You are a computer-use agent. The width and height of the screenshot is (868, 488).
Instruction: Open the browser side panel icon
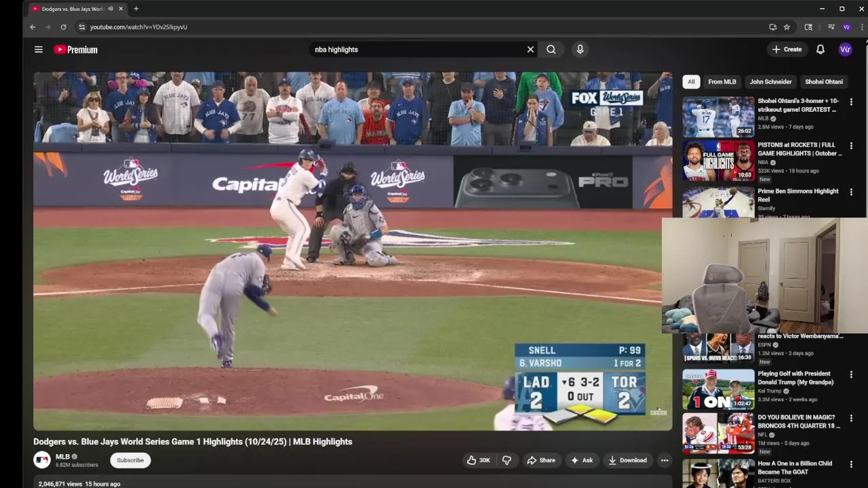click(808, 27)
